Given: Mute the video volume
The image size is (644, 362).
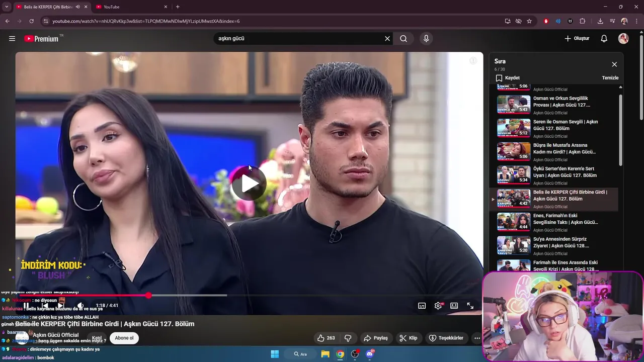Looking at the screenshot, I should click(80, 306).
